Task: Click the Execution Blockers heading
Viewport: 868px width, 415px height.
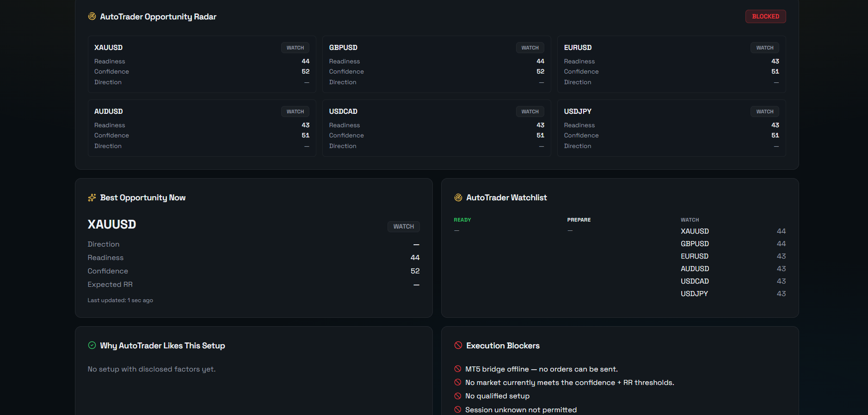Action: click(x=503, y=346)
